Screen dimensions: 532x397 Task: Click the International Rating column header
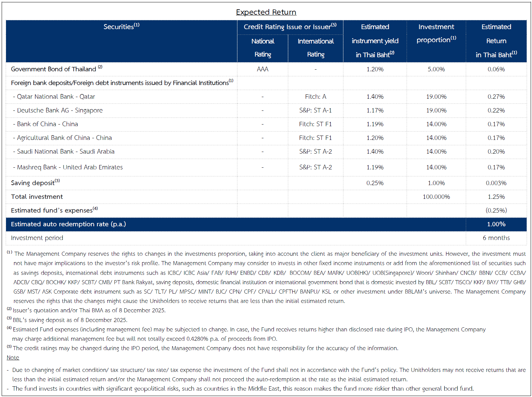click(x=315, y=48)
